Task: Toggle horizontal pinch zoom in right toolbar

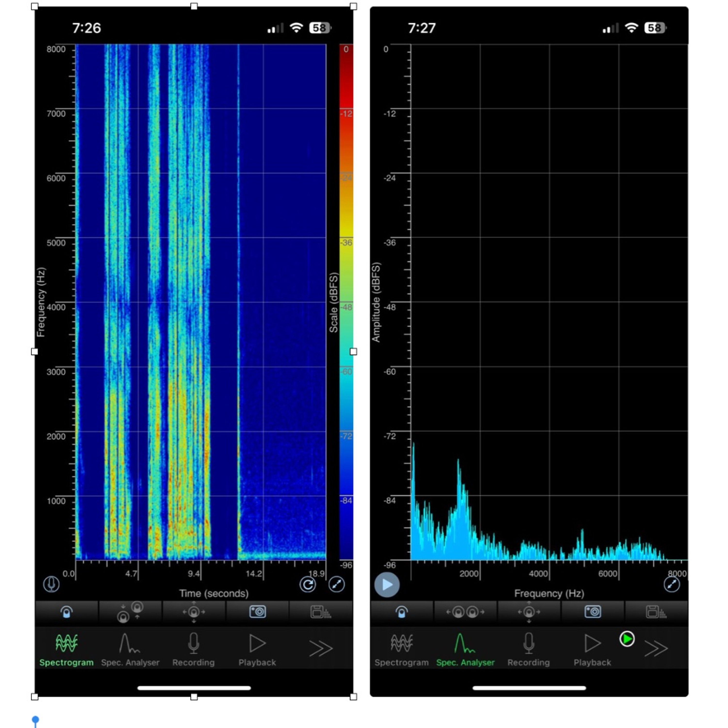Action: 465,612
